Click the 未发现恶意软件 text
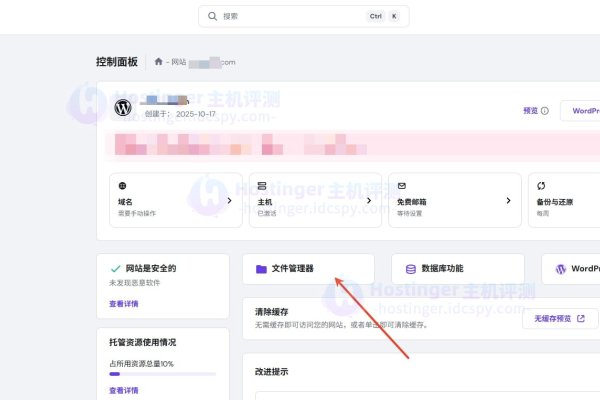 click(135, 283)
